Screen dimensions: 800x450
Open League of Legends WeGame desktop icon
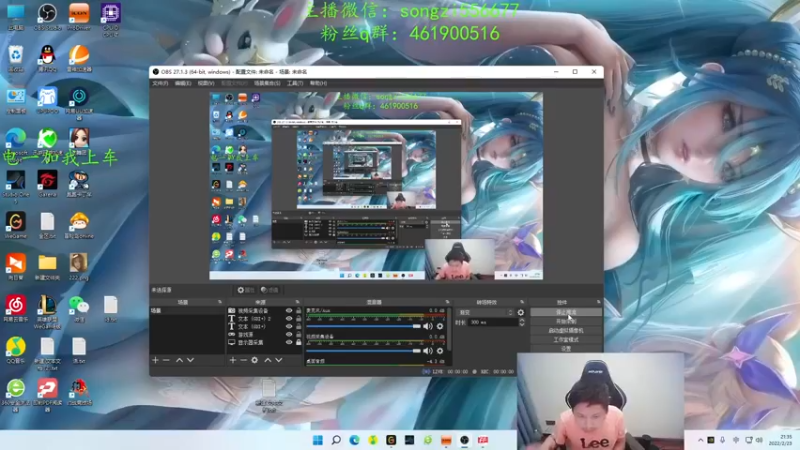pos(47,311)
